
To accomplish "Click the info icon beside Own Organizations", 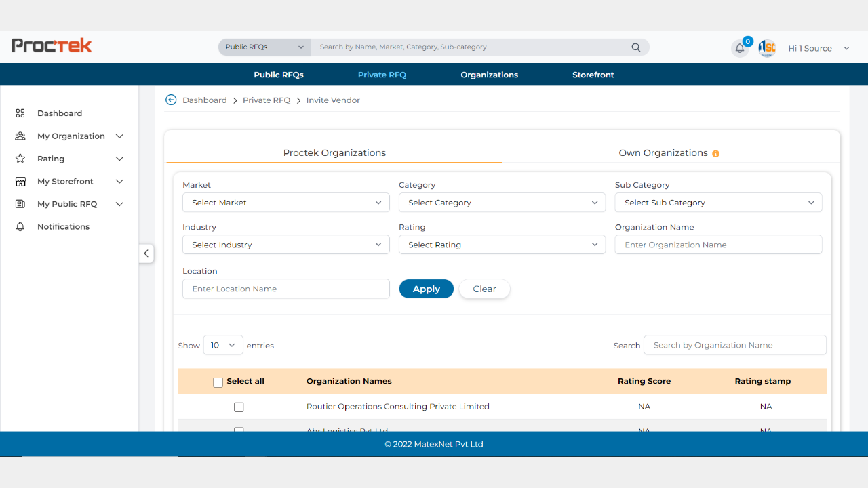I will (x=715, y=154).
